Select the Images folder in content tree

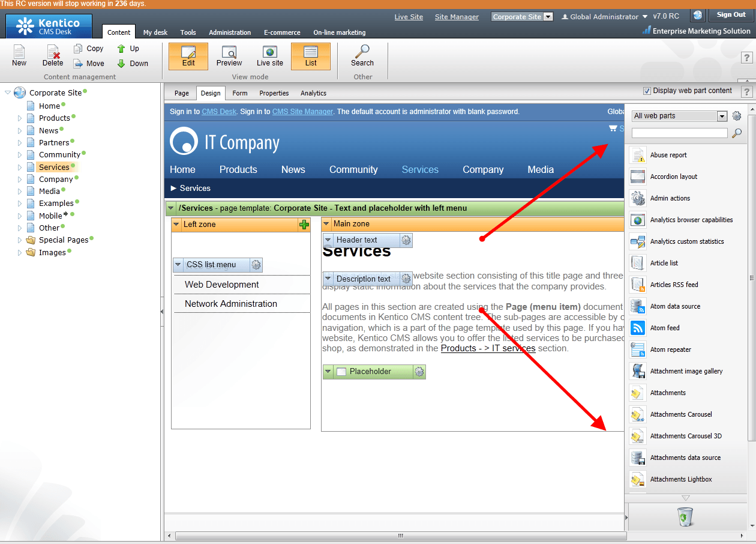point(52,253)
